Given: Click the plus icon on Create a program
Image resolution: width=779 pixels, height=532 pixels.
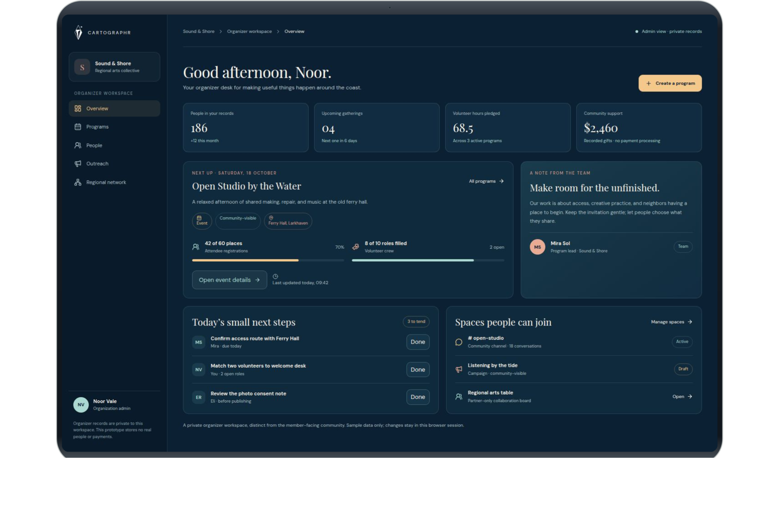Looking at the screenshot, I should 649,83.
